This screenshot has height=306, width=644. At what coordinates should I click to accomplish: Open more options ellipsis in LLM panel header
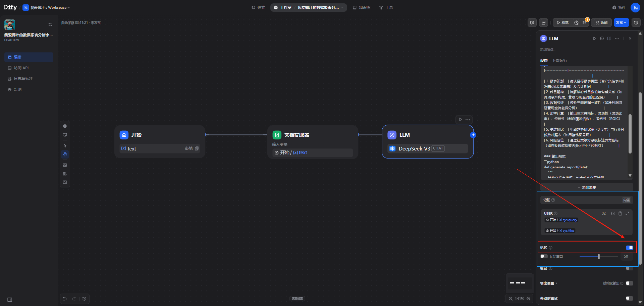point(617,39)
